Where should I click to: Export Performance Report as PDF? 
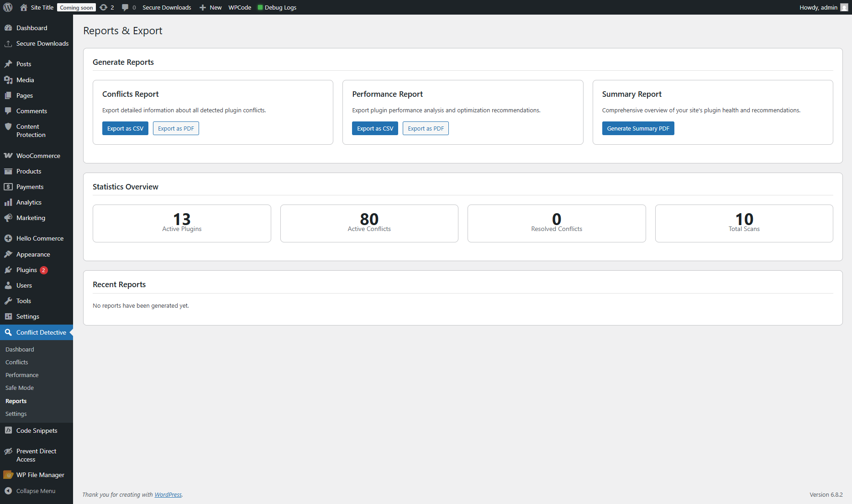[426, 128]
